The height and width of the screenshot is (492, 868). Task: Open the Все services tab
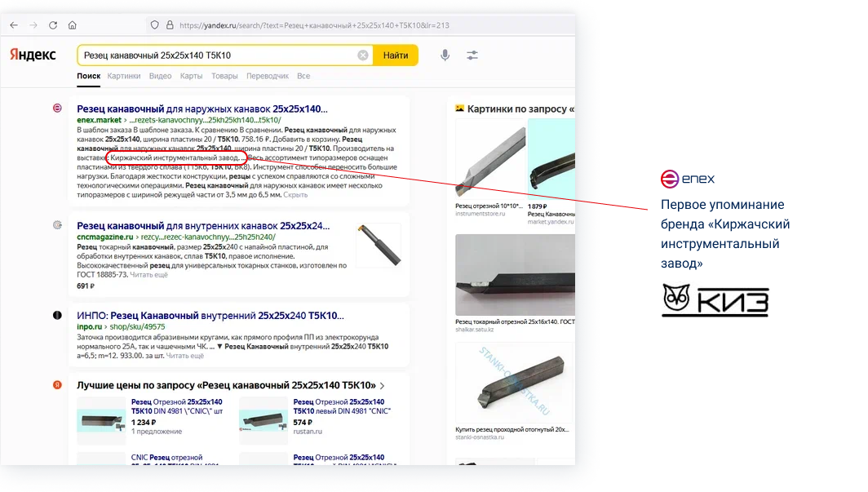(303, 76)
